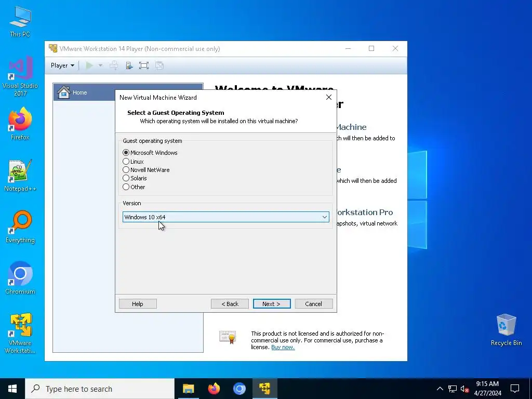Screen dimensions: 532x399
Task: Follow the Buy now link
Action: click(283, 347)
